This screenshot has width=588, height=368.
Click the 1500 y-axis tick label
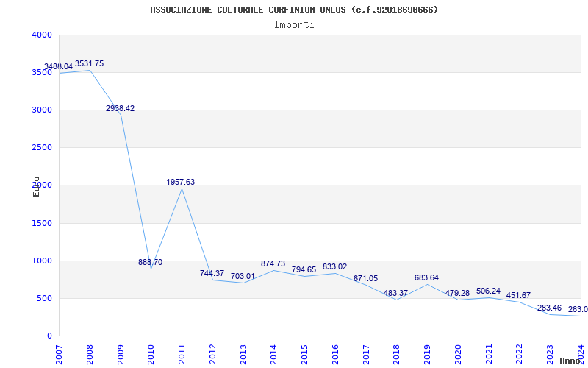[x=42, y=223]
